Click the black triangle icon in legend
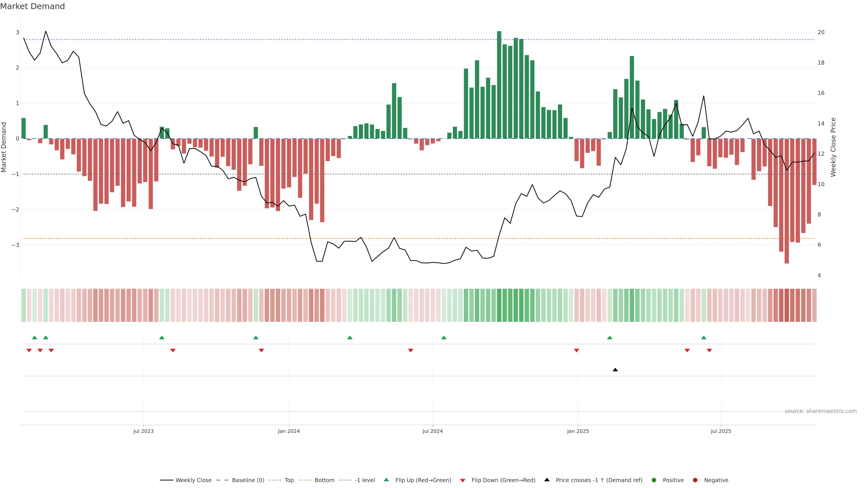This screenshot has height=488, width=868. (x=547, y=480)
